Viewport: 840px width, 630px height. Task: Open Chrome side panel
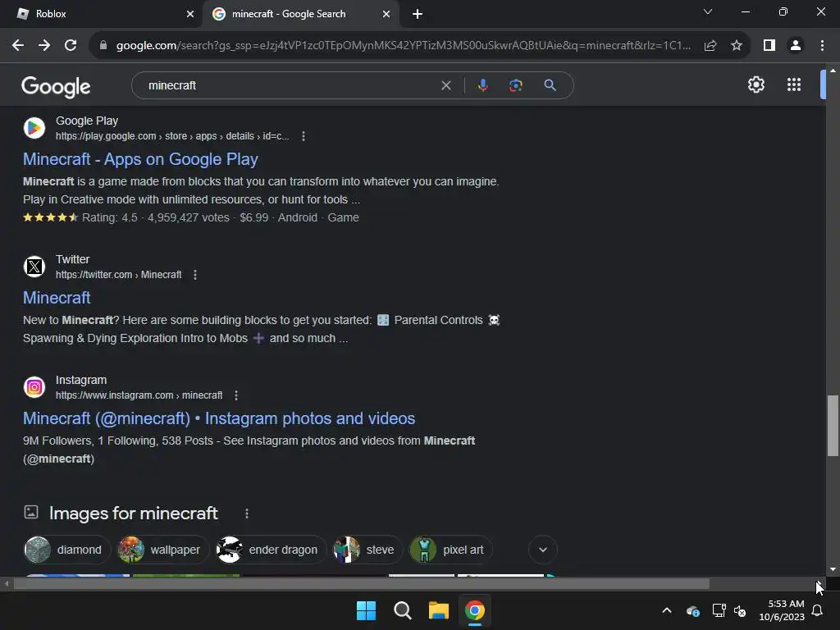(769, 46)
